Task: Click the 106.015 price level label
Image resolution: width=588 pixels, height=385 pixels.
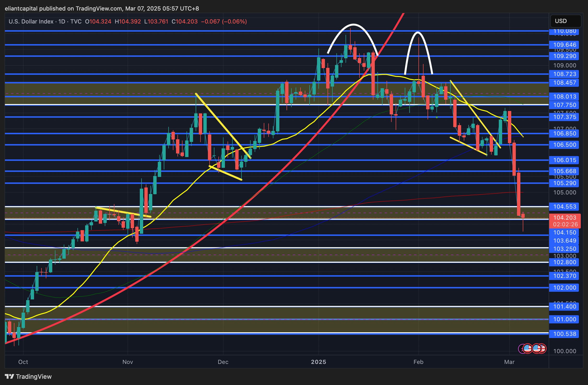Action: tap(564, 160)
